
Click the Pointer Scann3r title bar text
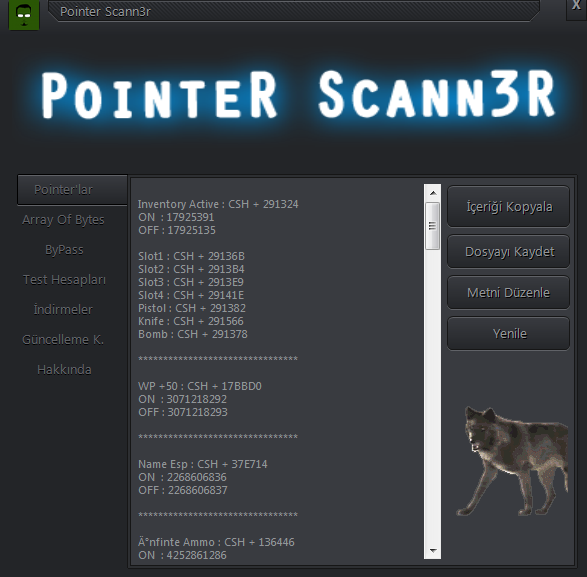coord(105,12)
